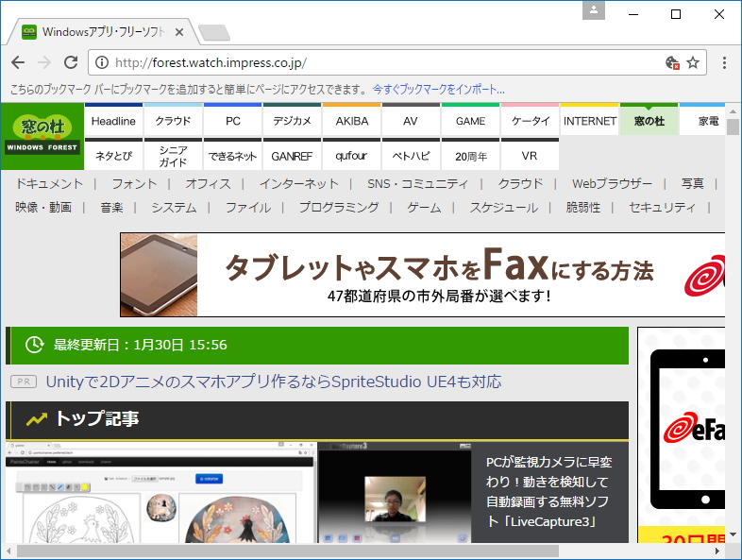Open the ドキュメント category link
Image resolution: width=742 pixels, height=560 pixels.
(50, 183)
